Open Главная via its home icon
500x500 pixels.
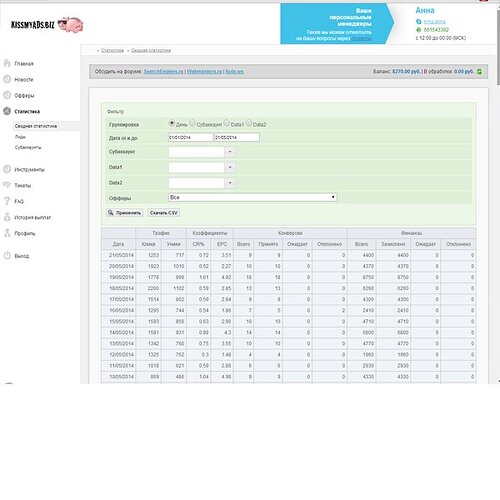(x=7, y=63)
